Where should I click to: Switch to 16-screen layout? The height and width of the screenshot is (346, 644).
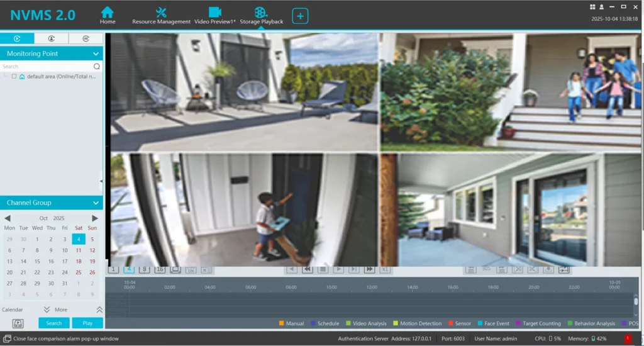pos(160,269)
